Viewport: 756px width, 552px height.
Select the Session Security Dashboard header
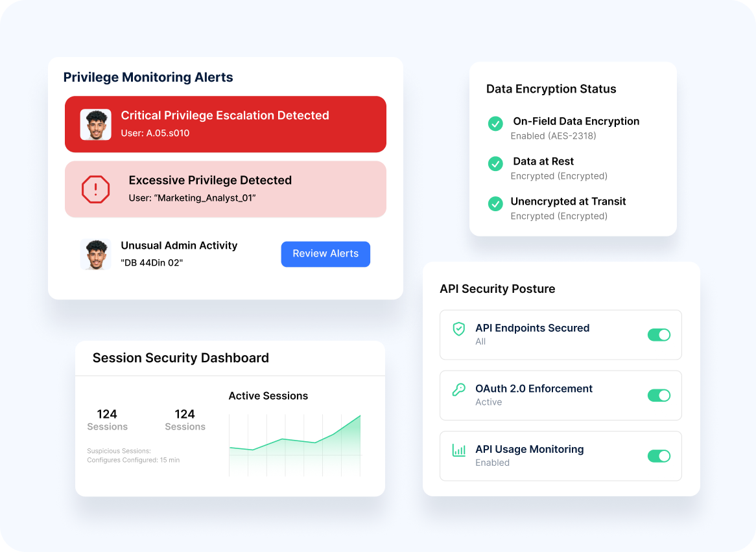pyautogui.click(x=181, y=358)
